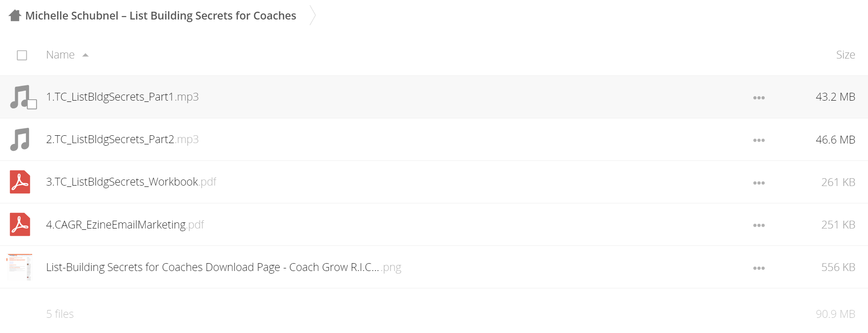Open 4.CAGR_EzineEmailMarketing.pdf
868x333 pixels.
pos(125,225)
